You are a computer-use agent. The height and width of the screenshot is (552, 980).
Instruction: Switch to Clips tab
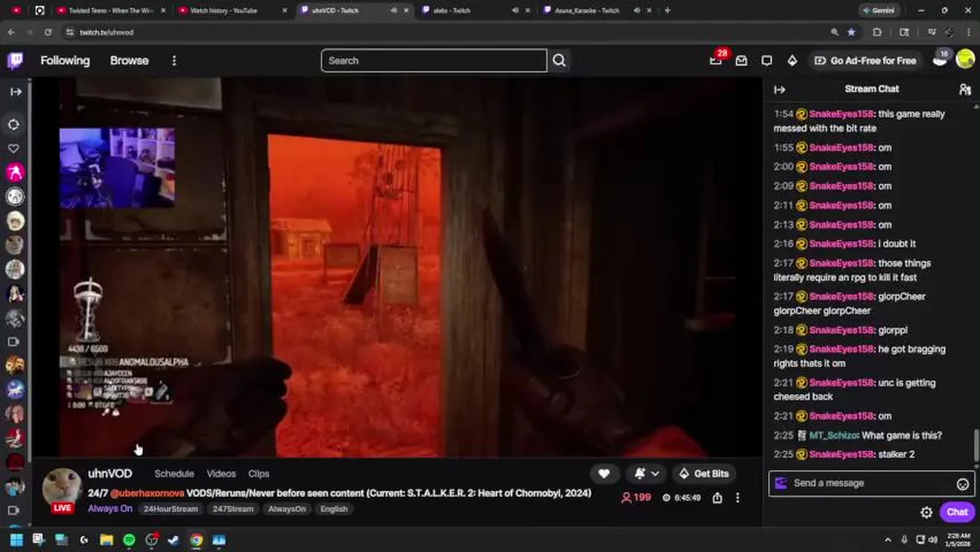(x=258, y=474)
